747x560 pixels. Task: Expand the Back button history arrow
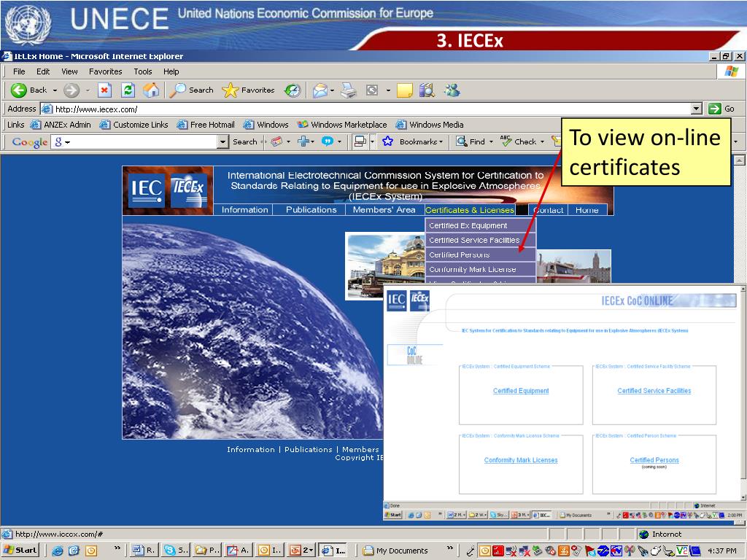55,90
